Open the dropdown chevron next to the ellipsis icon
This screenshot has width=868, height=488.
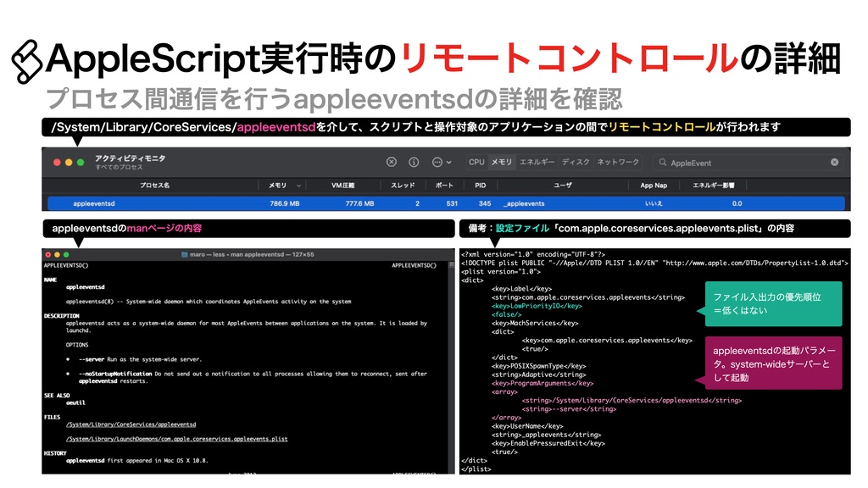point(448,163)
